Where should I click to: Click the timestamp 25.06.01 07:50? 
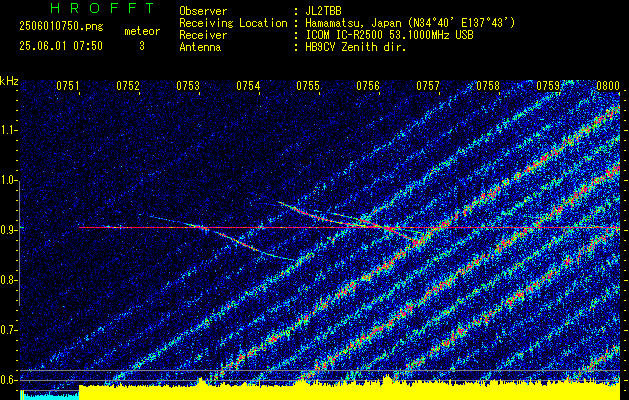tap(61, 46)
